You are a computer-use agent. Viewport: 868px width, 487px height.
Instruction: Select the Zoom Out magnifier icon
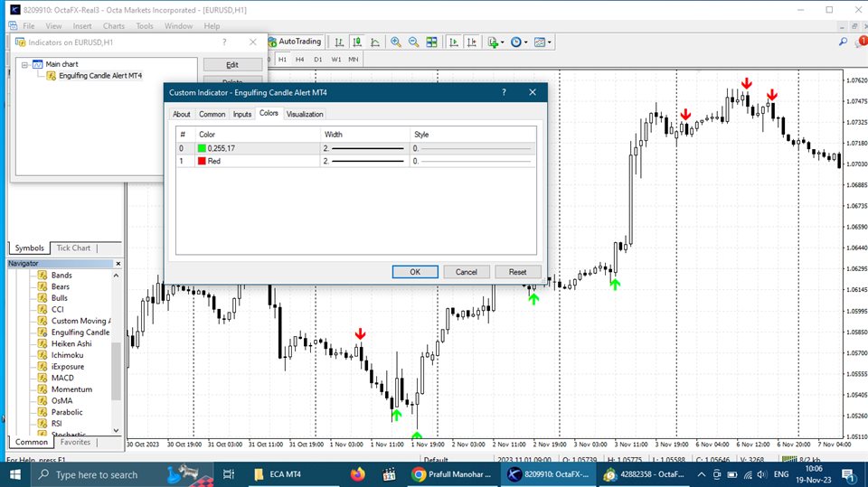coord(413,42)
